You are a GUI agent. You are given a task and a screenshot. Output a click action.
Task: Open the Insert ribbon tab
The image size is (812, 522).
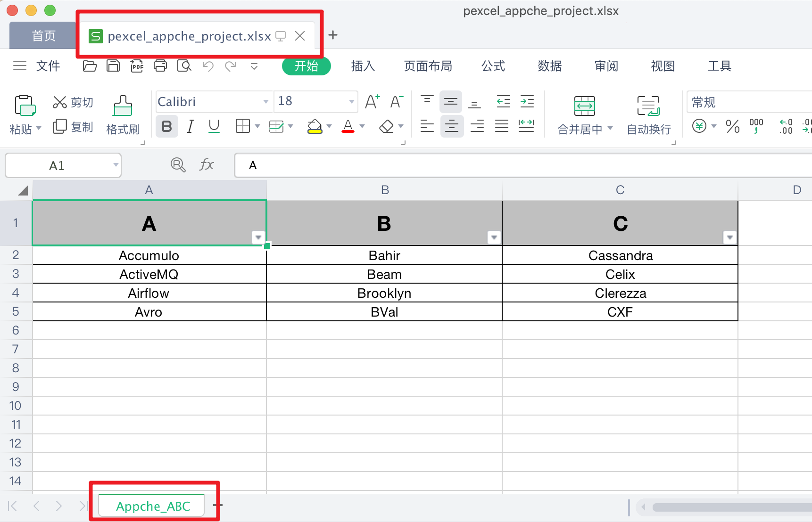(363, 66)
